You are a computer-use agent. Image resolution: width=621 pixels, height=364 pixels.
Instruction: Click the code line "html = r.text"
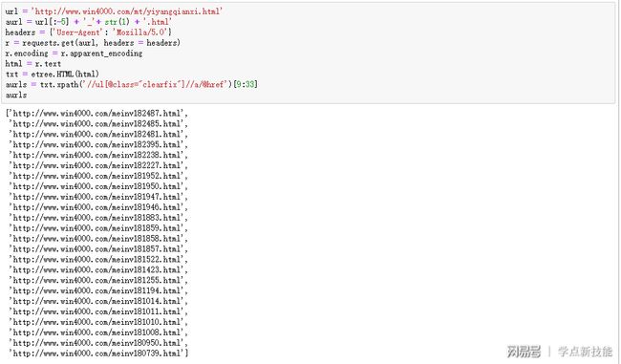(32, 63)
